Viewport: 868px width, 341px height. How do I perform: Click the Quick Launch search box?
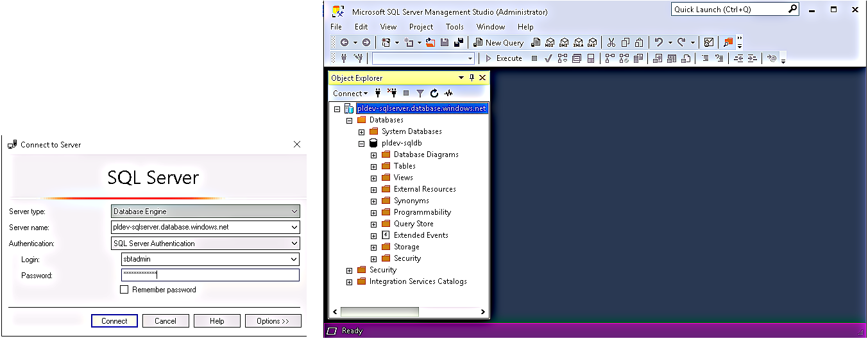point(735,10)
